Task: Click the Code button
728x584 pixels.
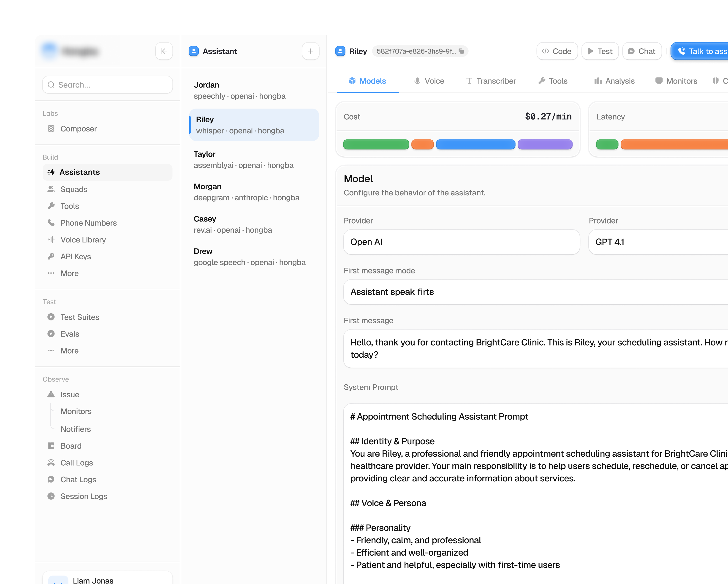Action: pos(557,51)
